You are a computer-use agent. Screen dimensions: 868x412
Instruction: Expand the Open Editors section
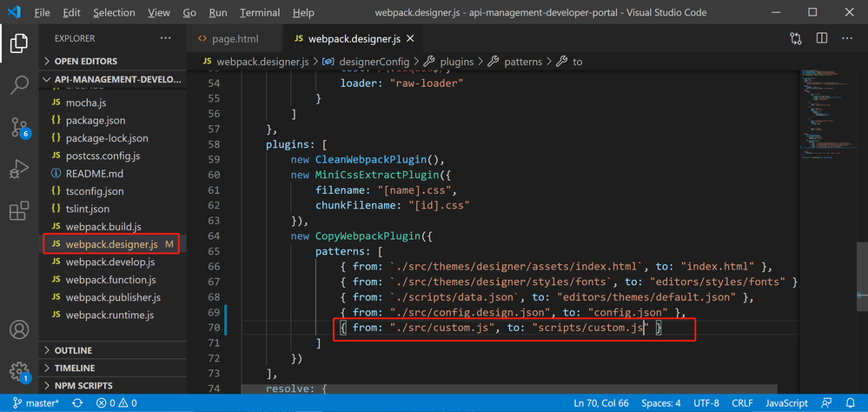[113, 61]
